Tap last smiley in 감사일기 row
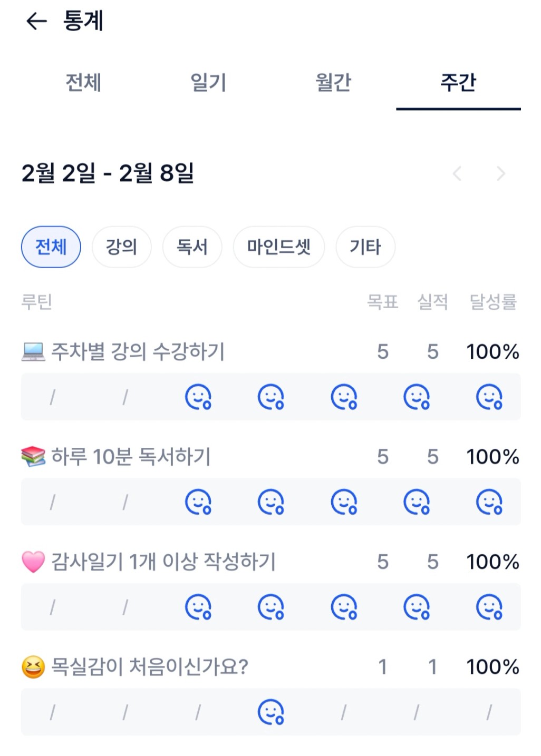 tap(489, 607)
